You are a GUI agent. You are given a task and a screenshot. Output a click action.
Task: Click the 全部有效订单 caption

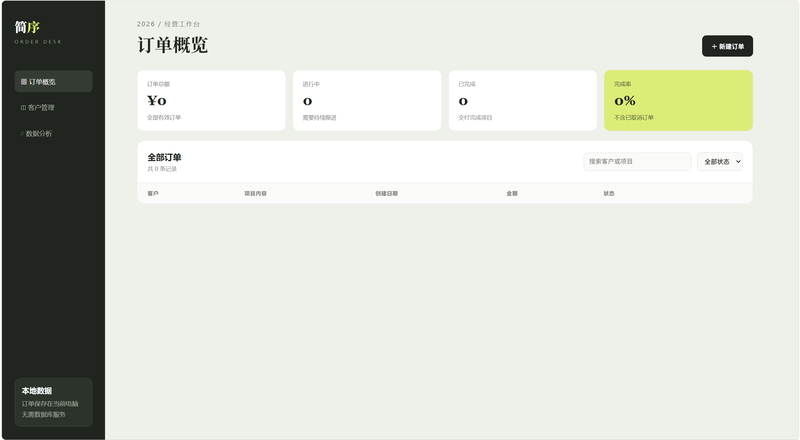click(x=164, y=117)
